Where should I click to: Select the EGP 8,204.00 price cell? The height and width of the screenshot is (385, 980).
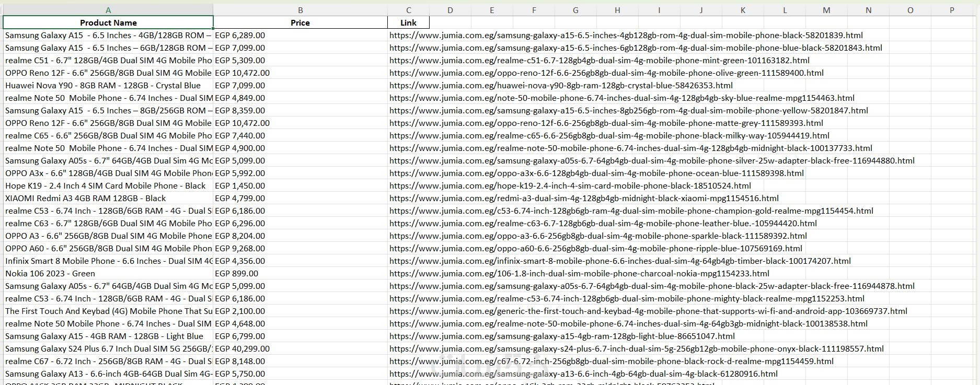click(x=301, y=236)
